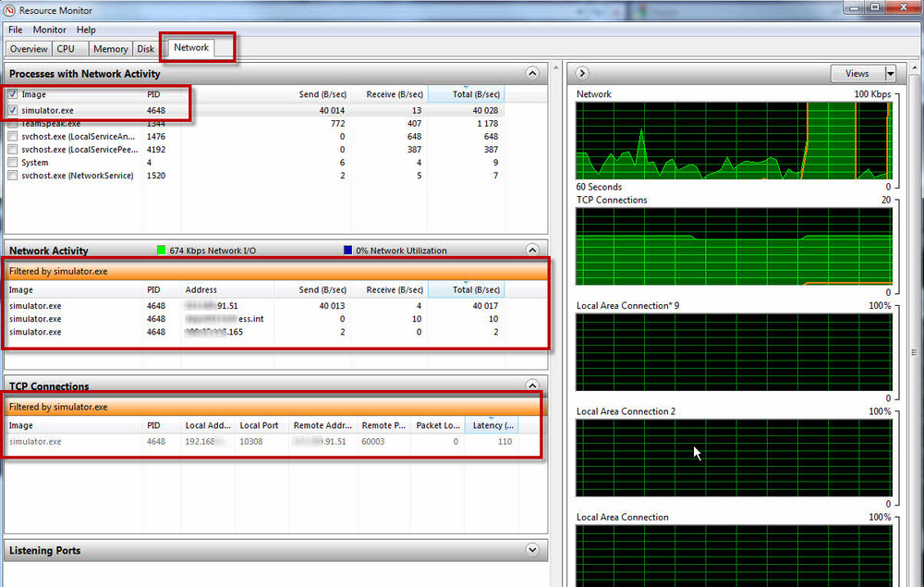Click remote port 60003 in TCP Connections

pos(373,442)
